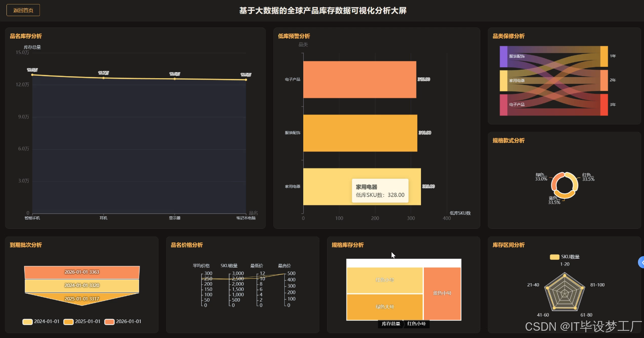644x338 pixels.
Task: Select 库存总量 treemap breadcrumb
Action: pos(390,323)
